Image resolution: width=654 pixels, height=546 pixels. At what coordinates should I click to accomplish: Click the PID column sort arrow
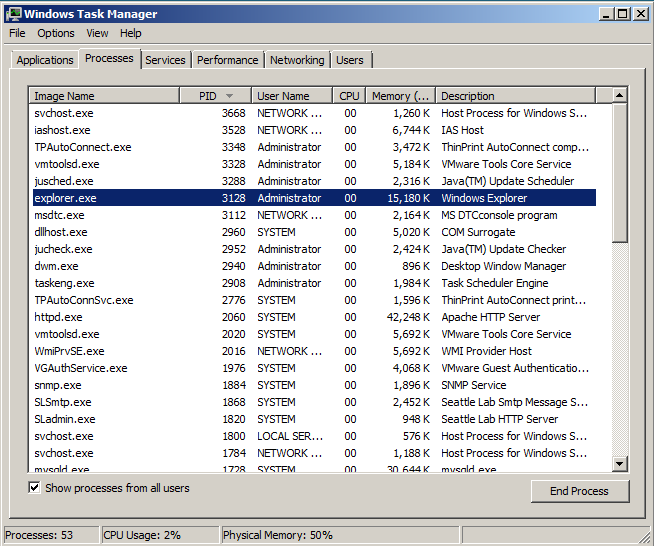230,96
